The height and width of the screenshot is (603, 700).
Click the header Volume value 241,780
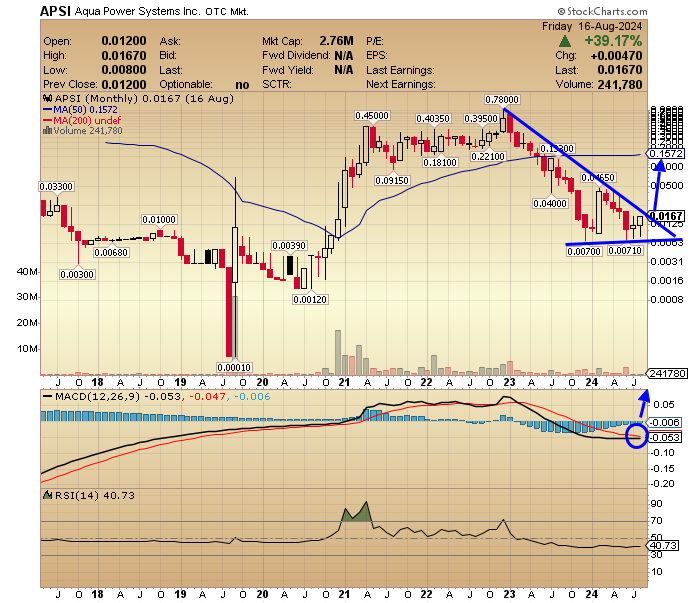[x=620, y=84]
